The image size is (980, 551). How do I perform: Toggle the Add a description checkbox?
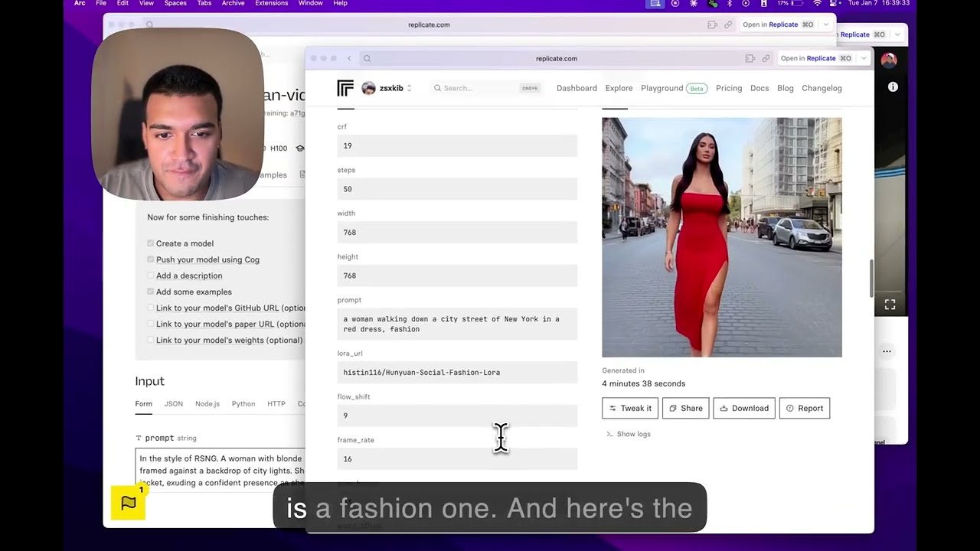tap(151, 275)
